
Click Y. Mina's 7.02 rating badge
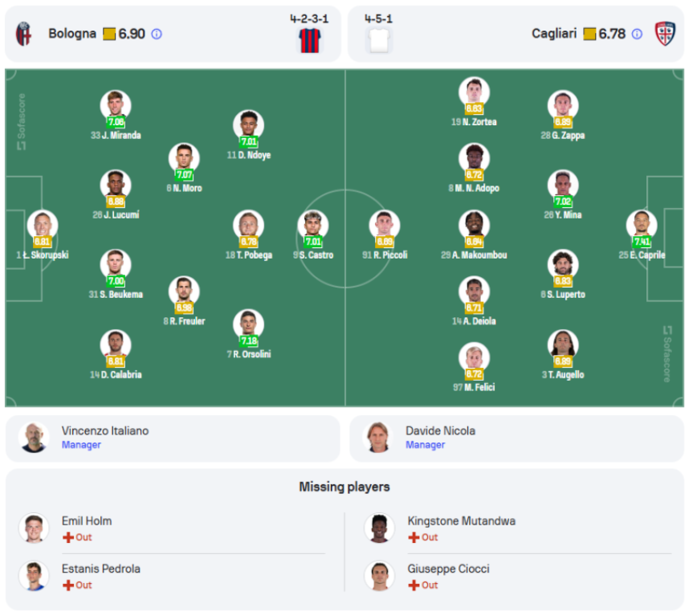563,202
